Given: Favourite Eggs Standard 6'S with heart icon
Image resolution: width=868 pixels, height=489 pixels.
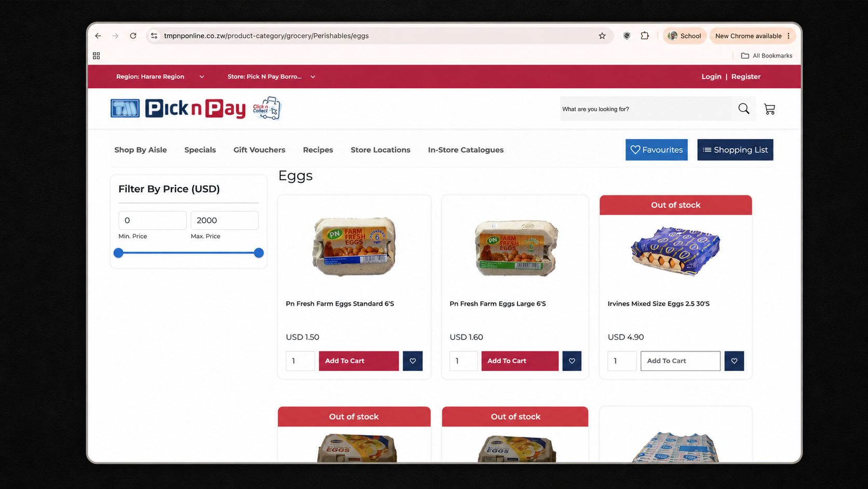Looking at the screenshot, I should point(413,361).
